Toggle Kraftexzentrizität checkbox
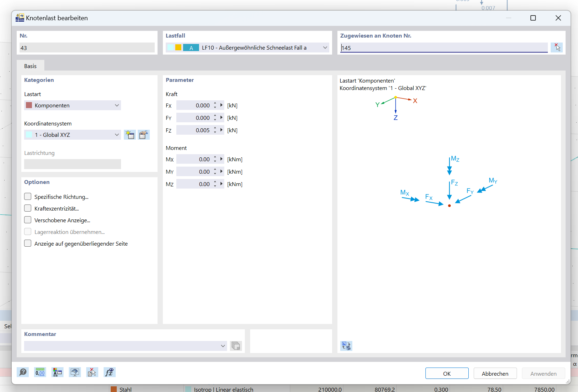The image size is (578, 392). 28,208
